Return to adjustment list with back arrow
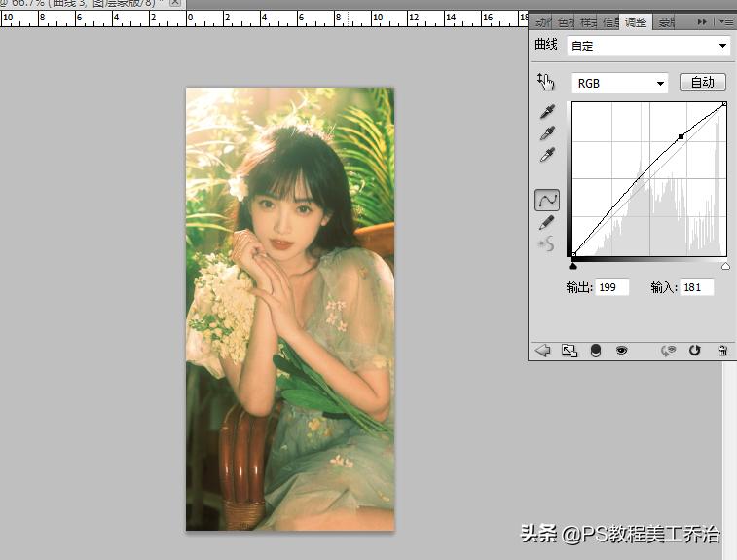737x560 pixels. click(x=542, y=351)
